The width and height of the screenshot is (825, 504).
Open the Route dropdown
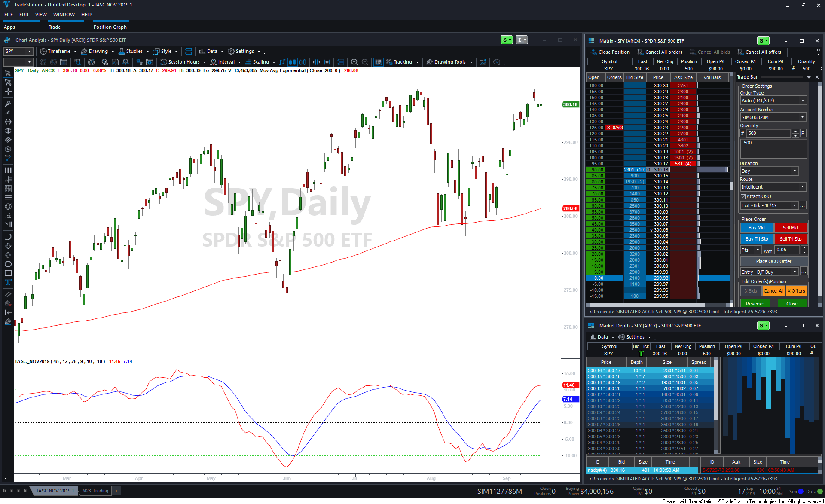point(773,187)
